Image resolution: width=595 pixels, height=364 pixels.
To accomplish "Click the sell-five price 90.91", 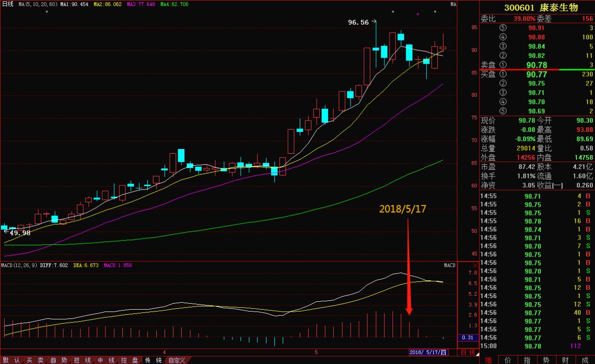I will click(537, 28).
